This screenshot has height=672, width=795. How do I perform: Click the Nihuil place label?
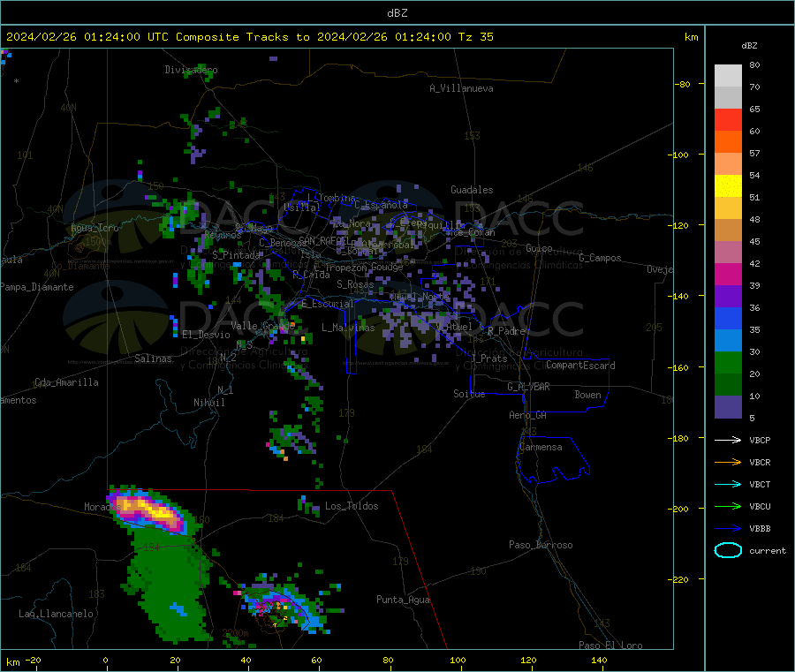click(208, 403)
